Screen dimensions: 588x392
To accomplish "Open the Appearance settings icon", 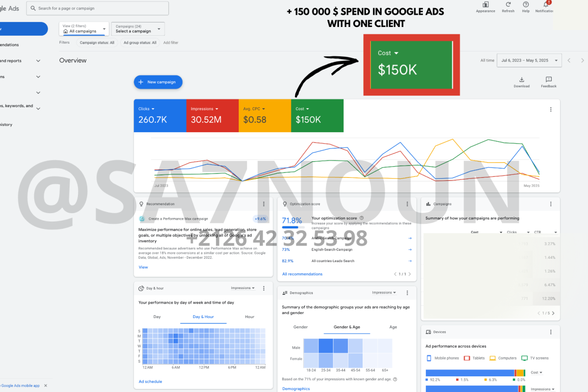I will click(x=486, y=4).
